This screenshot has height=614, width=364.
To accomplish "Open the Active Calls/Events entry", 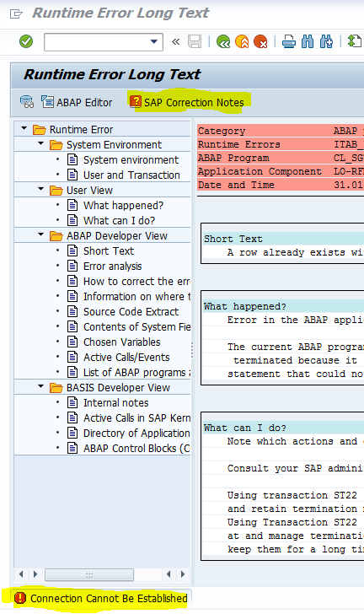I will [126, 358].
